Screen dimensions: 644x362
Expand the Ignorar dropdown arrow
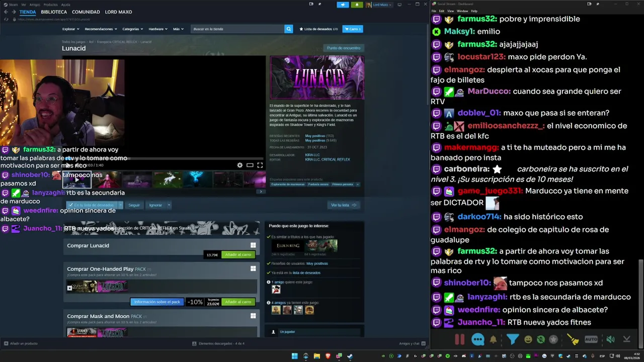(x=169, y=205)
